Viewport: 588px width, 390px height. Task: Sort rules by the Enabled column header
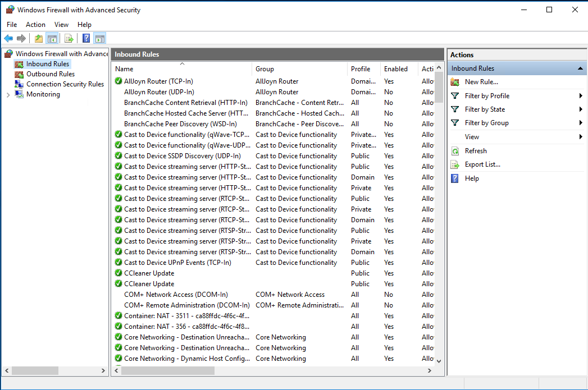click(396, 69)
